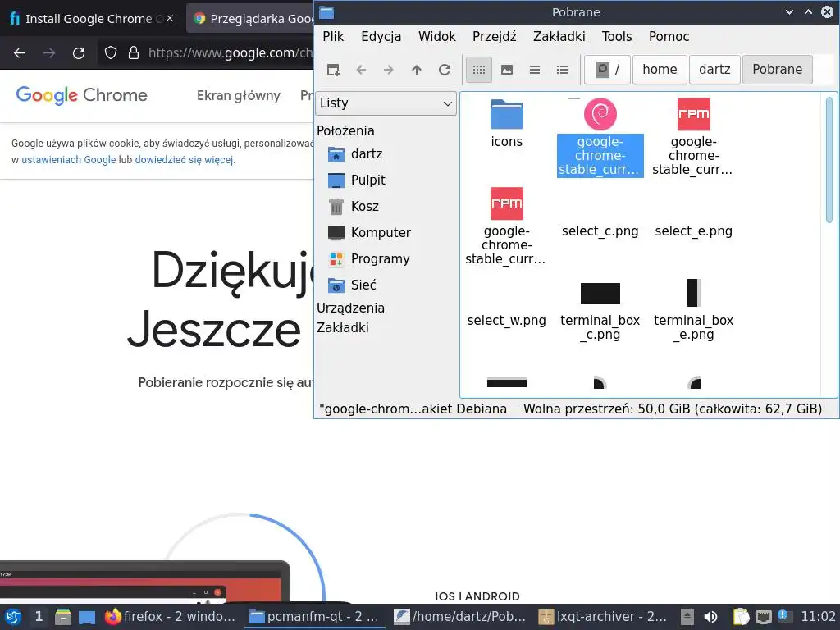Switch to detailed list view mode

[563, 70]
